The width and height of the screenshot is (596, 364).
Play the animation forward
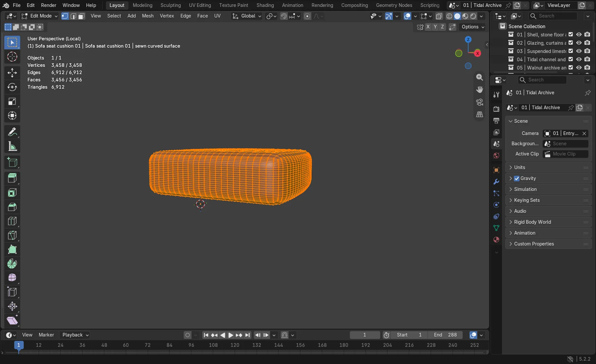coord(231,335)
